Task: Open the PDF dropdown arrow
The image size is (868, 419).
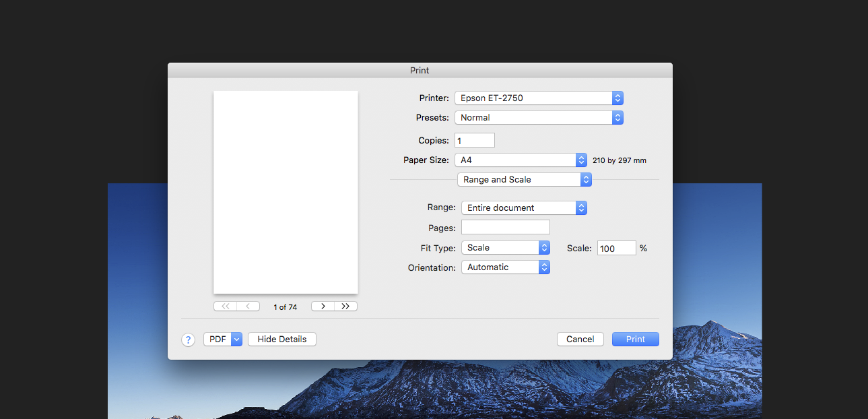Action: pyautogui.click(x=236, y=340)
